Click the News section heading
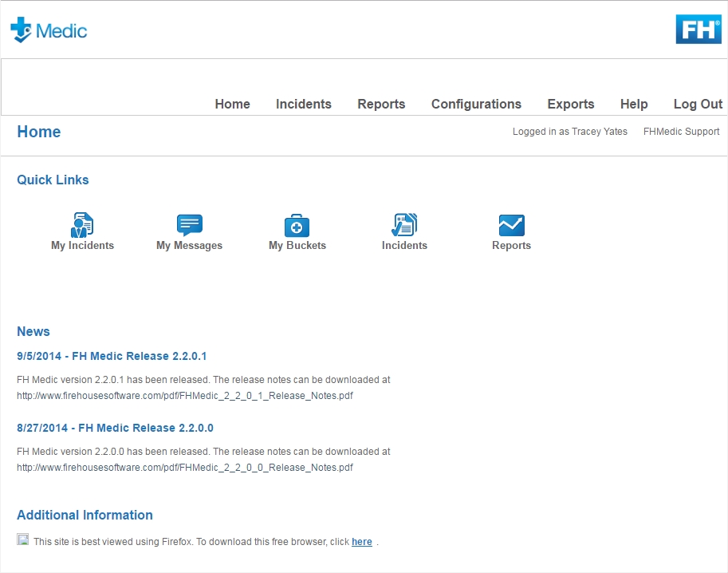728x573 pixels. pyautogui.click(x=33, y=331)
